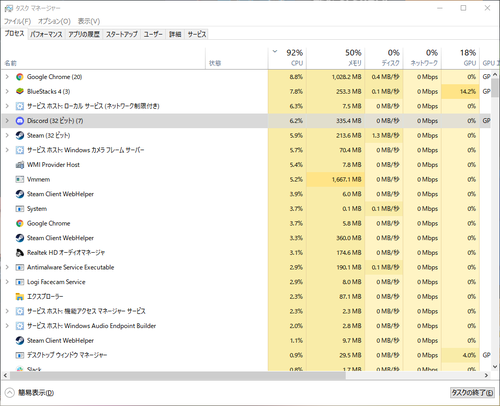
Task: Expand the Discord (32 ビット) (7) group
Action: (x=7, y=121)
